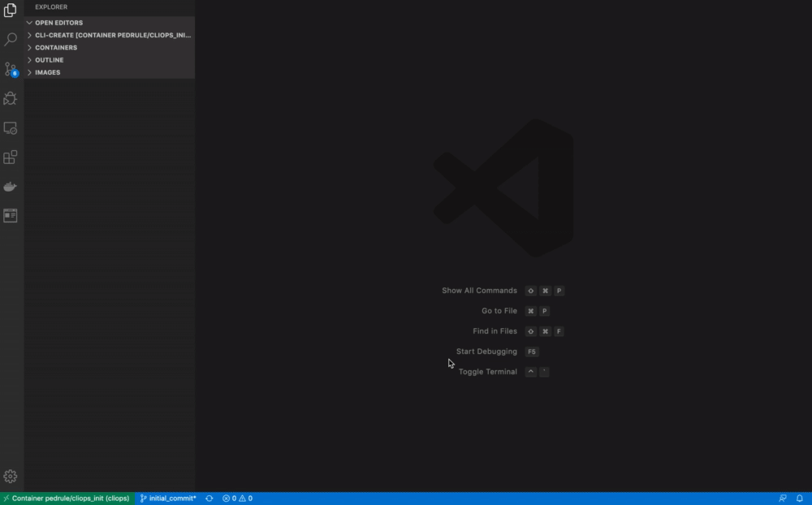Open the Explorer view in activity bar
The image size is (812, 505).
tap(11, 10)
